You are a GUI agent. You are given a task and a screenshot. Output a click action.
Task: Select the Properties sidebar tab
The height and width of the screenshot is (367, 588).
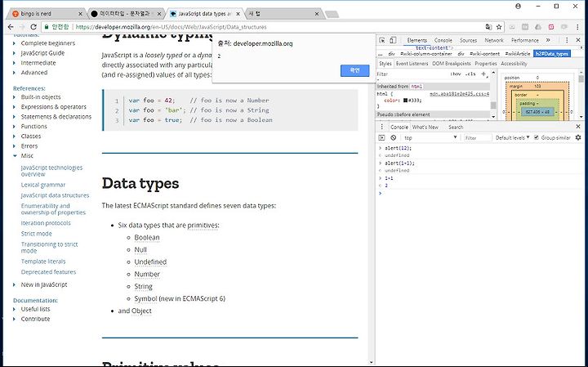click(486, 64)
